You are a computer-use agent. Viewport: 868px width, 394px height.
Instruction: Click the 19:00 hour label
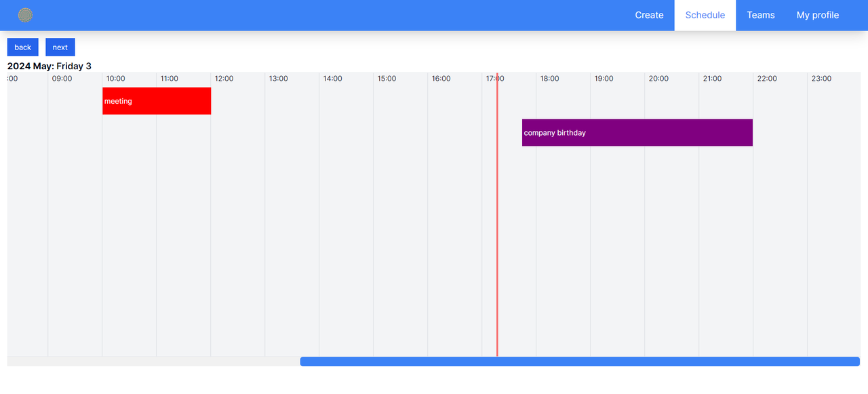(604, 79)
